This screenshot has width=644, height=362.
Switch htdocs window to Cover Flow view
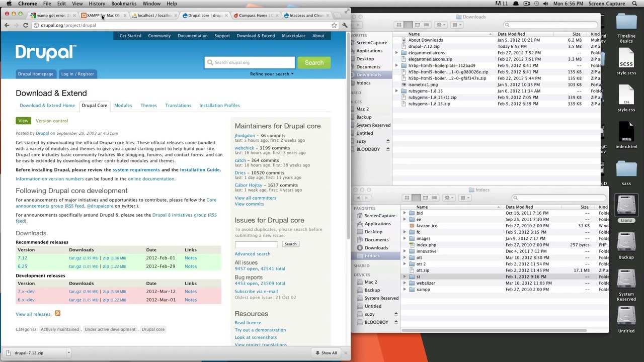tap(434, 198)
